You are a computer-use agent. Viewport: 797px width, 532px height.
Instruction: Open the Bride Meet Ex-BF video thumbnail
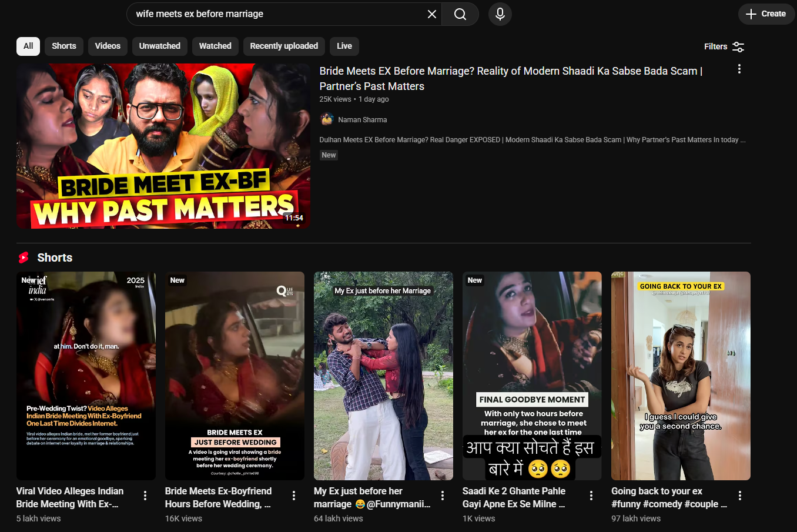(163, 146)
